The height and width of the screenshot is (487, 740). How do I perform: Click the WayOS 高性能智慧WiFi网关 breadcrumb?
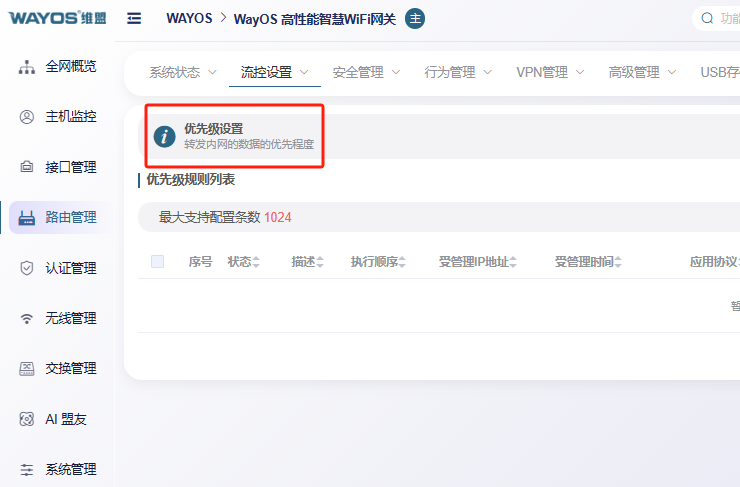[315, 19]
